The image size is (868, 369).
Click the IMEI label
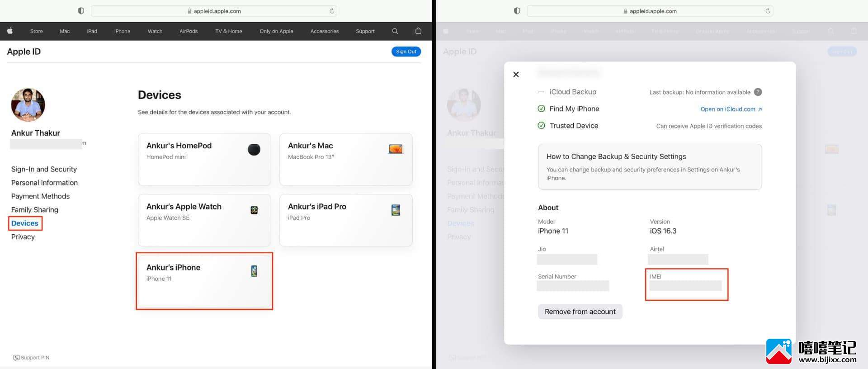[x=656, y=276]
